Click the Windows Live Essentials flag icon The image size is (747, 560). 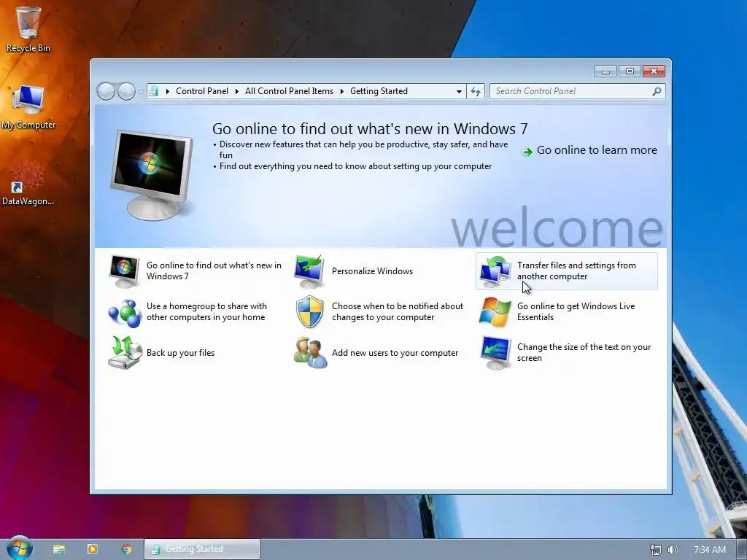tap(495, 312)
